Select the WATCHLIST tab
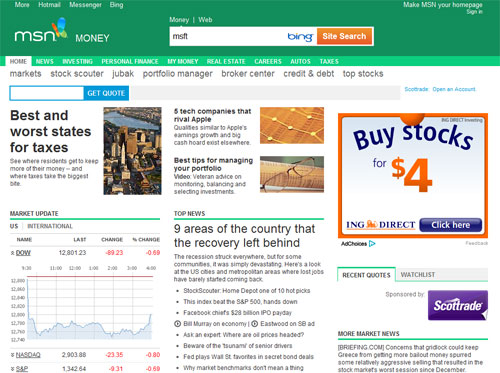 [x=418, y=275]
